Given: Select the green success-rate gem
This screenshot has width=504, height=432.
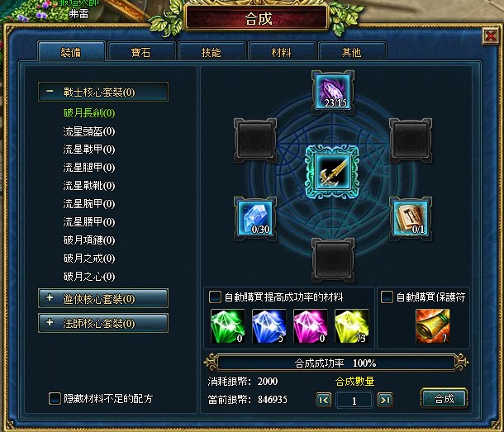Looking at the screenshot, I should [227, 326].
